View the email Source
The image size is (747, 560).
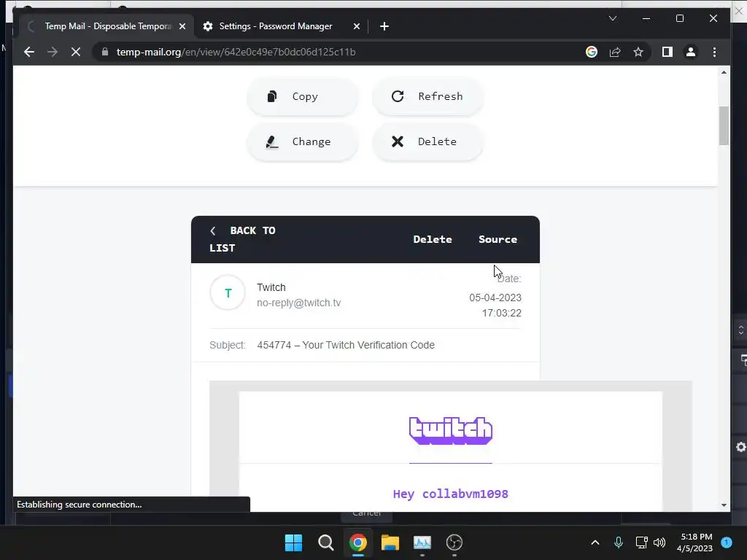click(x=498, y=239)
